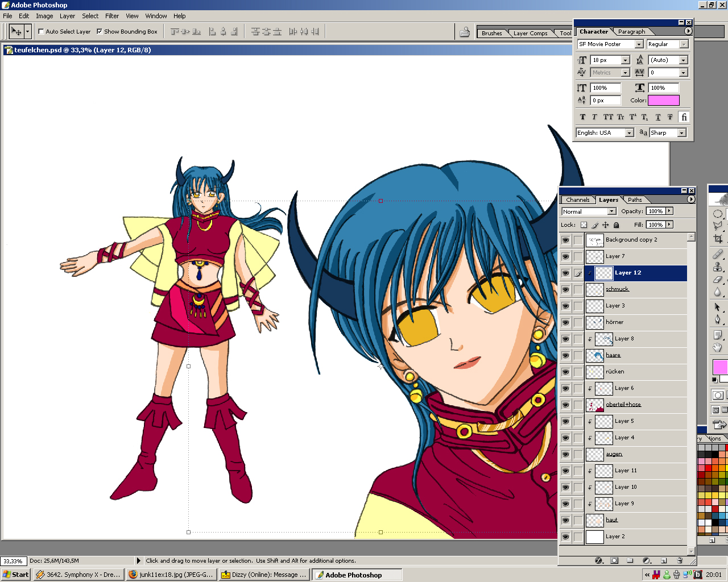
Task: Select the Crop tool in toolbox
Action: click(718, 239)
